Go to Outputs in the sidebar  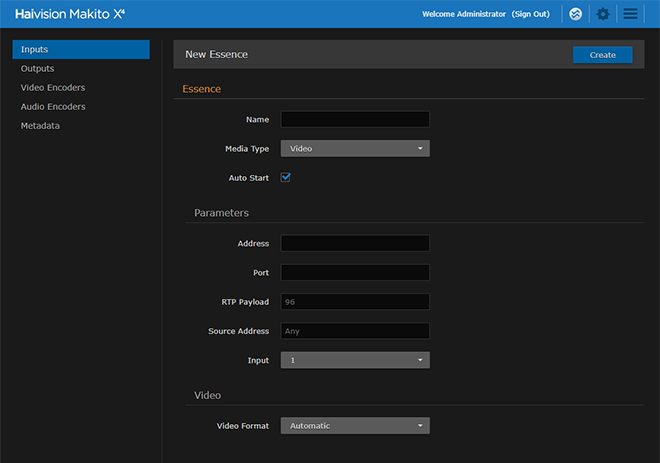(38, 69)
